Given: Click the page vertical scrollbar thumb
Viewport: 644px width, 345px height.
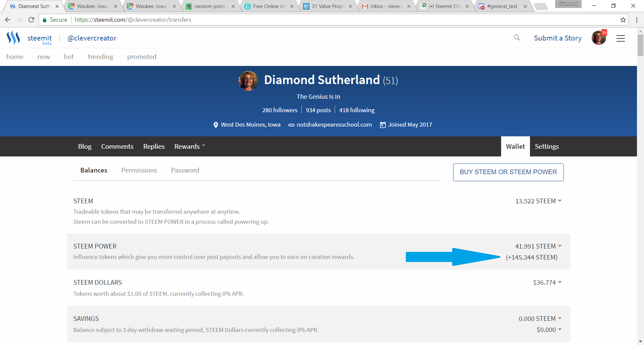Looking at the screenshot, I should (x=640, y=45).
